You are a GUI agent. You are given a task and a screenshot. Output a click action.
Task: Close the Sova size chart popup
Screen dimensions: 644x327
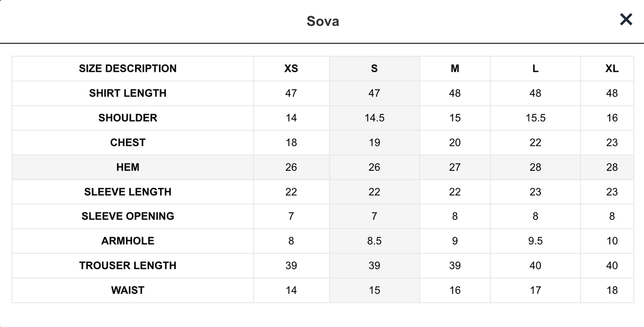point(626,20)
